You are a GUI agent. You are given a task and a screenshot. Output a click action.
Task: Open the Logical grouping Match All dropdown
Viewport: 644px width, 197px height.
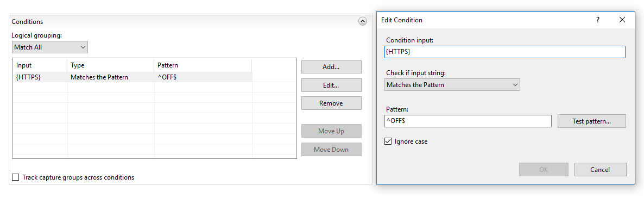tap(50, 47)
